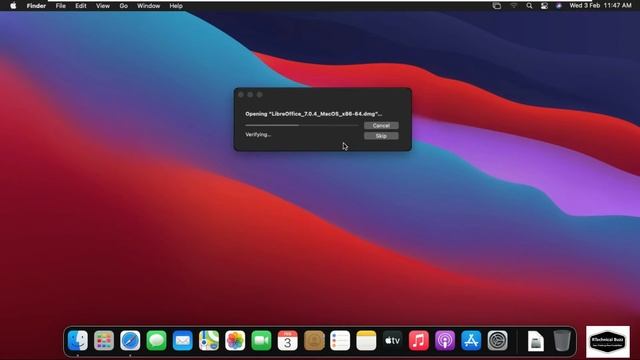
Task: Open the View menu
Action: click(x=103, y=6)
